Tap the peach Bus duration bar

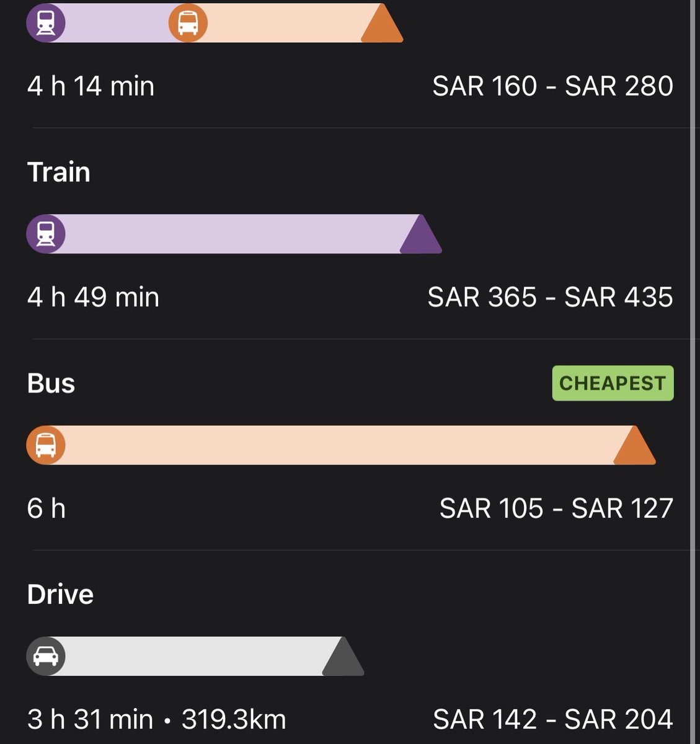[x=341, y=445]
